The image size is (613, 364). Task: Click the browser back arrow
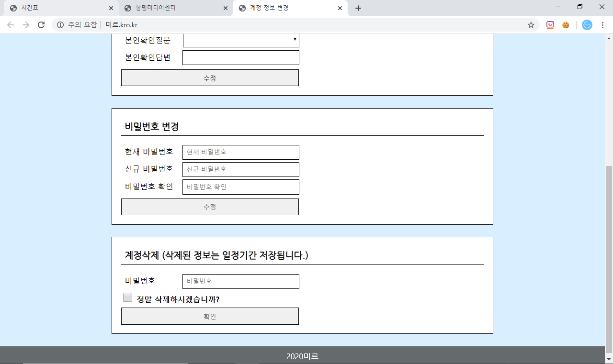(x=11, y=25)
